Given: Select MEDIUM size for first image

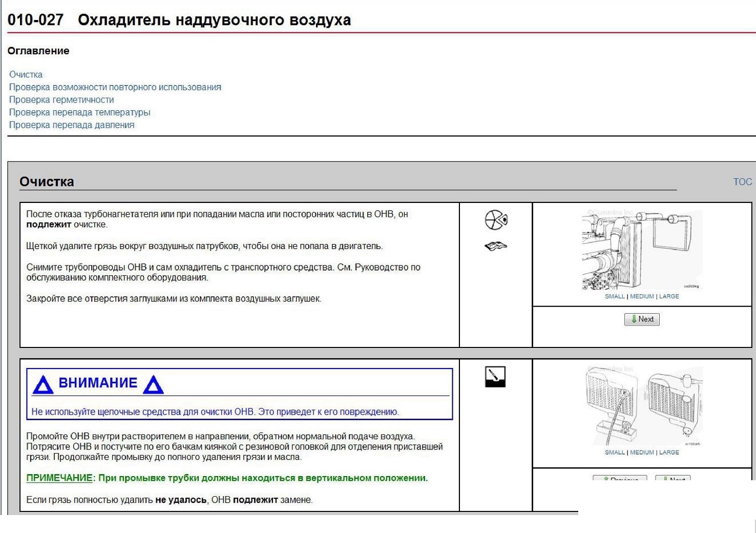Looking at the screenshot, I should [x=642, y=296].
